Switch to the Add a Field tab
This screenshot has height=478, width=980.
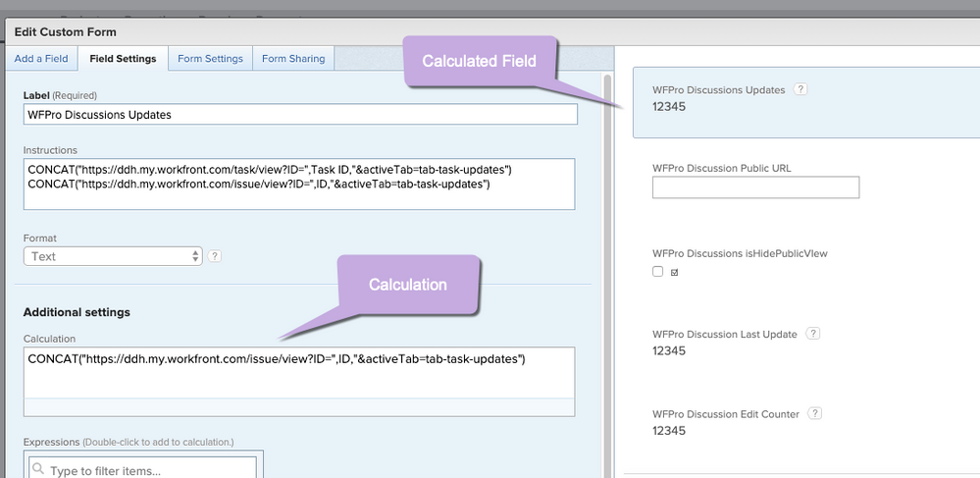(41, 58)
